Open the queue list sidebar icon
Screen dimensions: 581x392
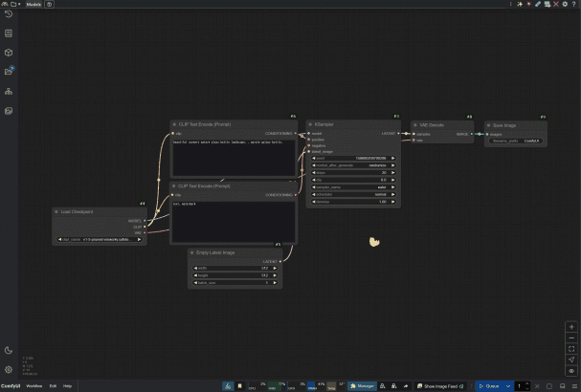coord(9,33)
